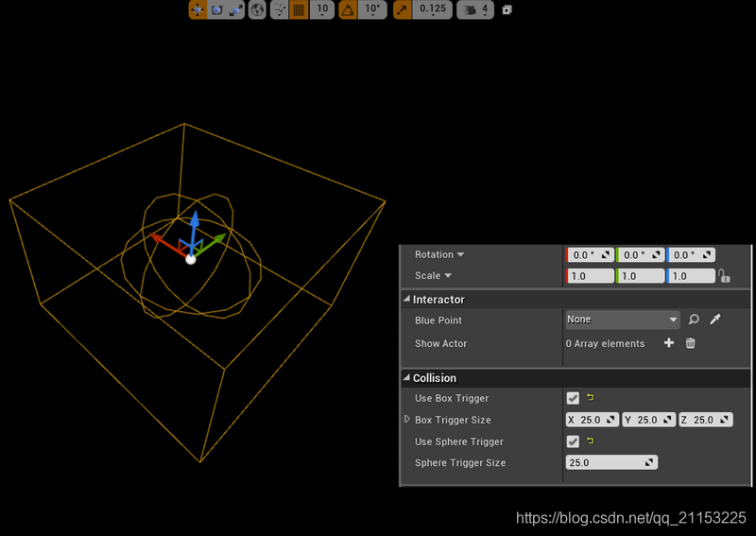Viewport: 756px width, 536px height.
Task: Click Box Trigger Size Z field
Action: click(705, 420)
